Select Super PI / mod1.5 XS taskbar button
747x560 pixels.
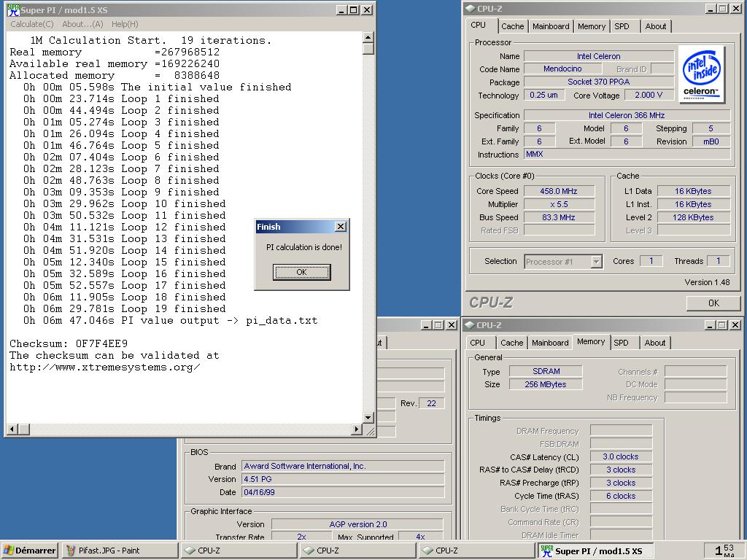(x=595, y=551)
